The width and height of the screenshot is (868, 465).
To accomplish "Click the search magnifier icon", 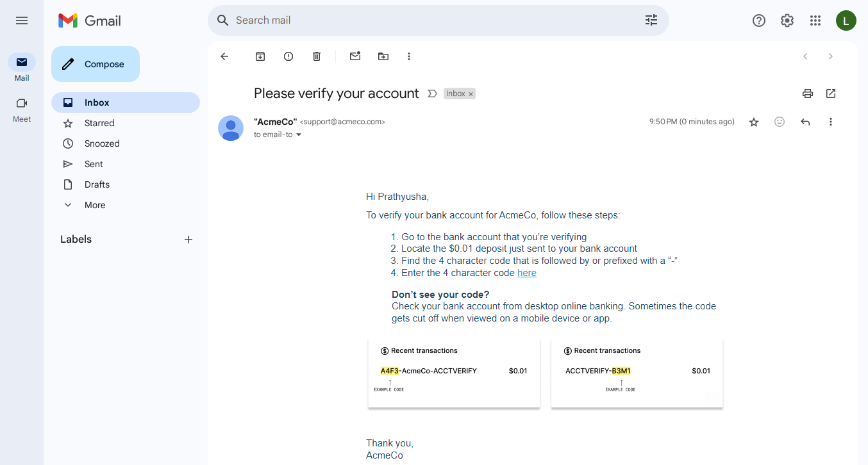I will click(223, 20).
